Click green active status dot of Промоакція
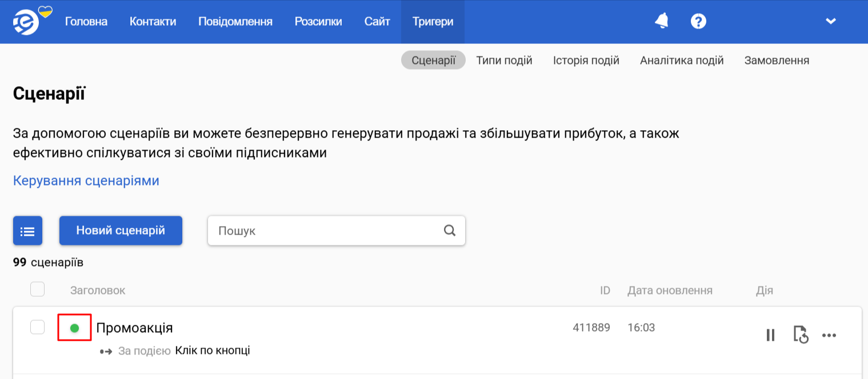The height and width of the screenshot is (379, 868). click(74, 328)
